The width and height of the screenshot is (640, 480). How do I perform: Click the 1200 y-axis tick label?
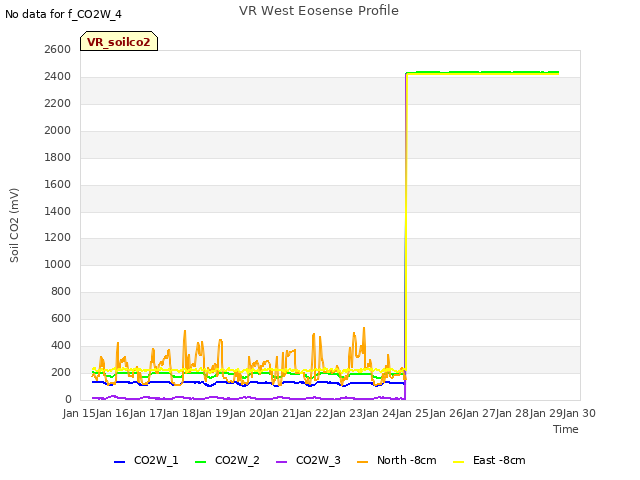click(x=58, y=238)
